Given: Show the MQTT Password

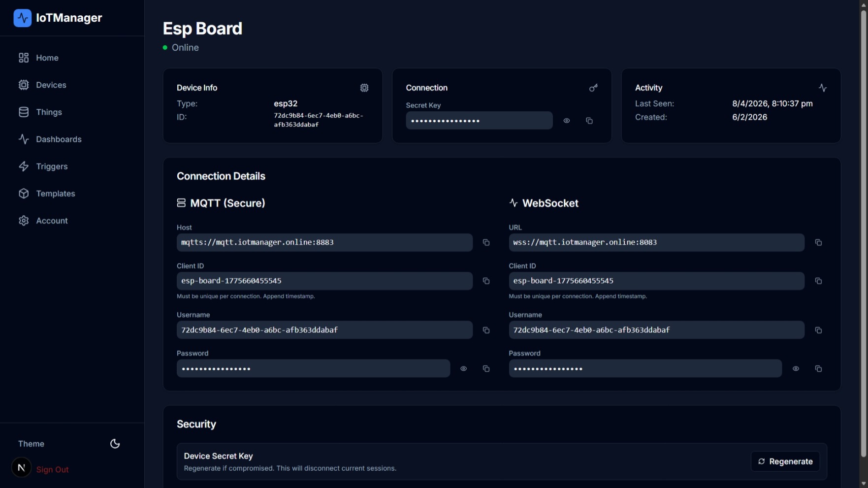Looking at the screenshot, I should coord(463,368).
